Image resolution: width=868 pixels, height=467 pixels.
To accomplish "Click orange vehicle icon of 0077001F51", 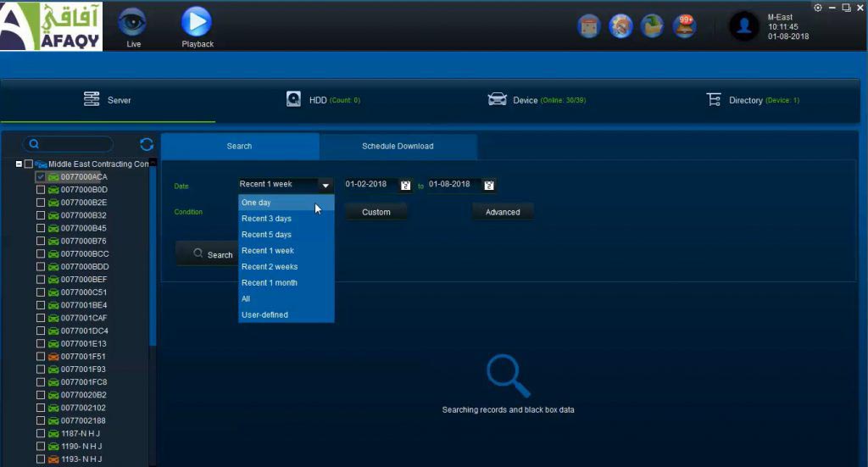I will pyautogui.click(x=53, y=357).
